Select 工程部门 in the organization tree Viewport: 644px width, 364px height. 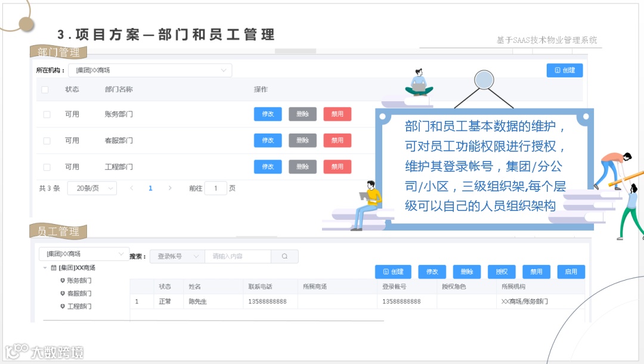coord(79,306)
